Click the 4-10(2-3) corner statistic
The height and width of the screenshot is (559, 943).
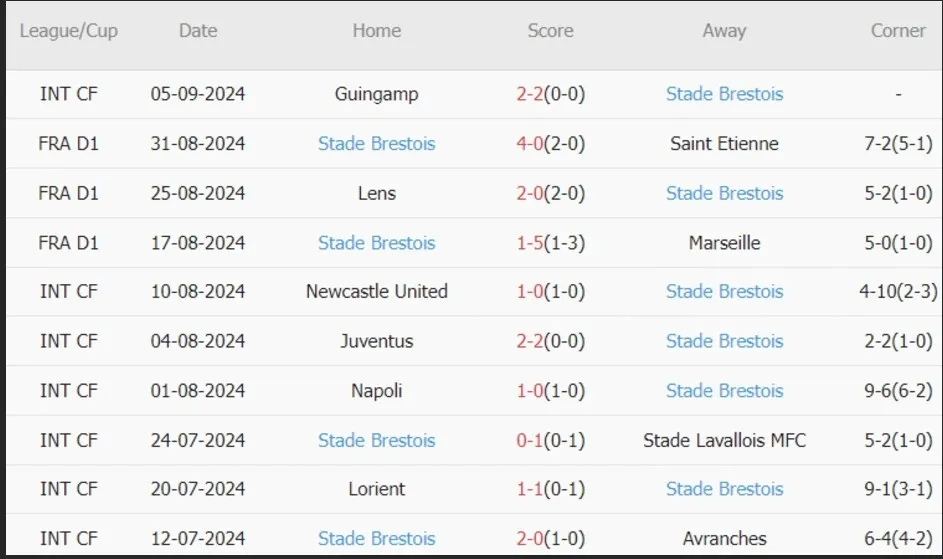click(898, 291)
